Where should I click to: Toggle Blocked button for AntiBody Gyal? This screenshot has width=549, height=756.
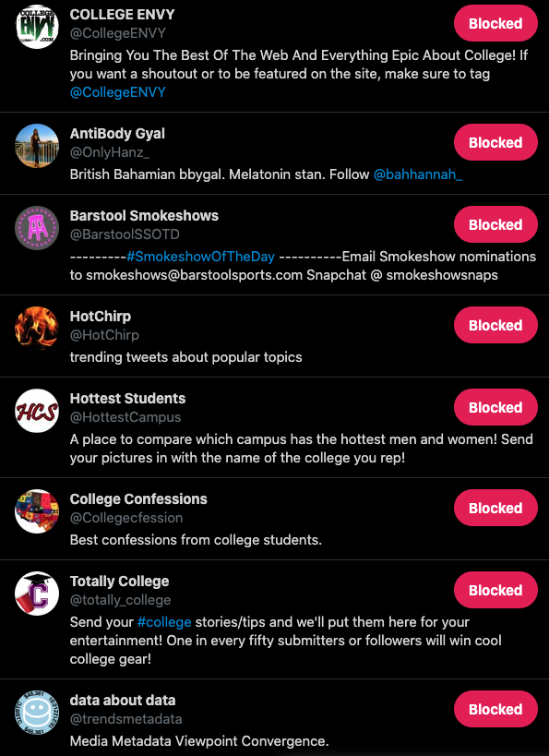495,142
